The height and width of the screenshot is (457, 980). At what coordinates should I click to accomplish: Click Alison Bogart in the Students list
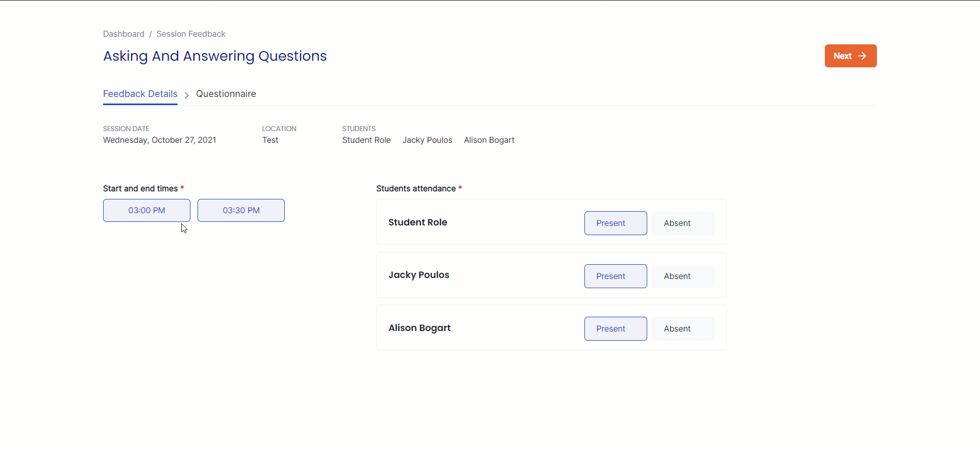pyautogui.click(x=489, y=140)
